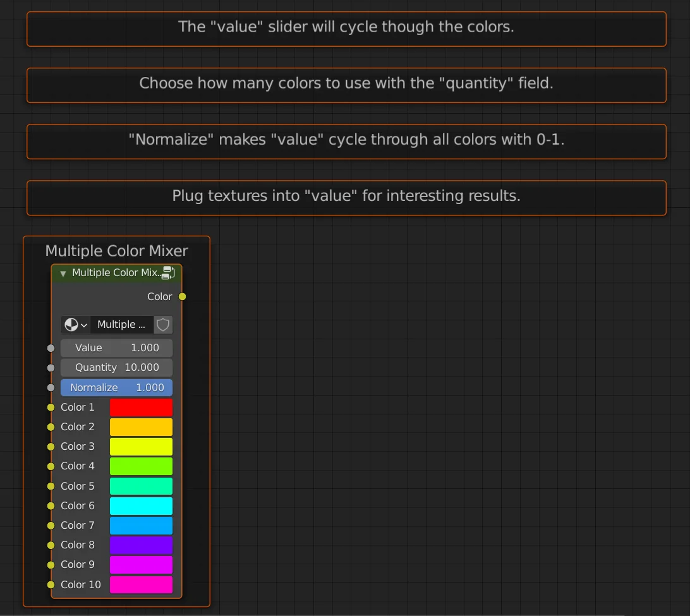Toggle the fake user shield for the node tree
Viewport: 690px width, 616px height.
pos(162,324)
